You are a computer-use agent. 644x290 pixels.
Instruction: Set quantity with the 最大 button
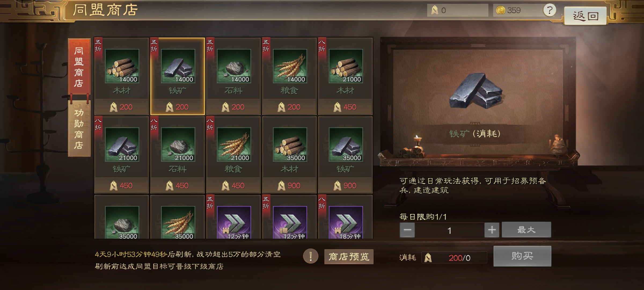point(526,230)
